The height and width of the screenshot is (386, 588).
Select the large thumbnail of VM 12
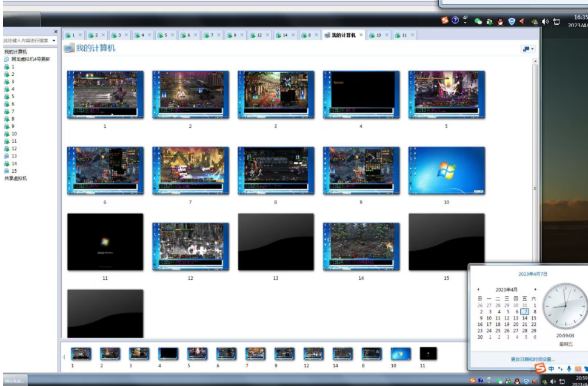[x=190, y=247]
